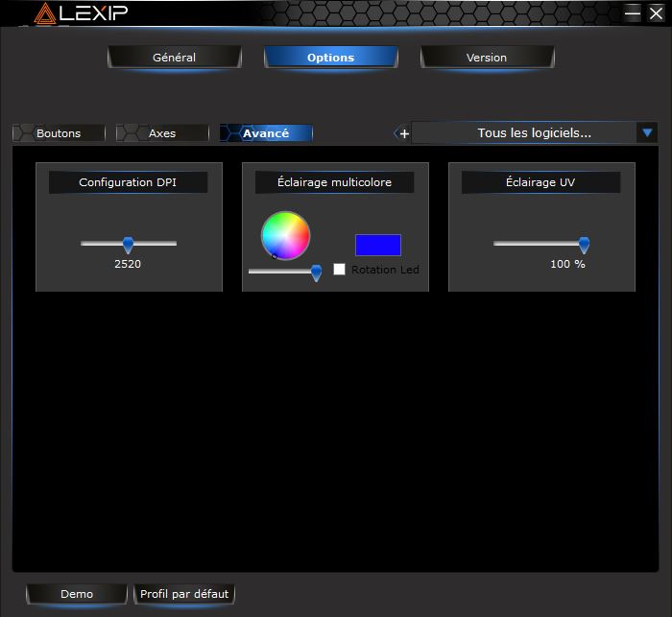This screenshot has width=672, height=617.
Task: Click the Éclairage UV slider handle
Action: 583,246
